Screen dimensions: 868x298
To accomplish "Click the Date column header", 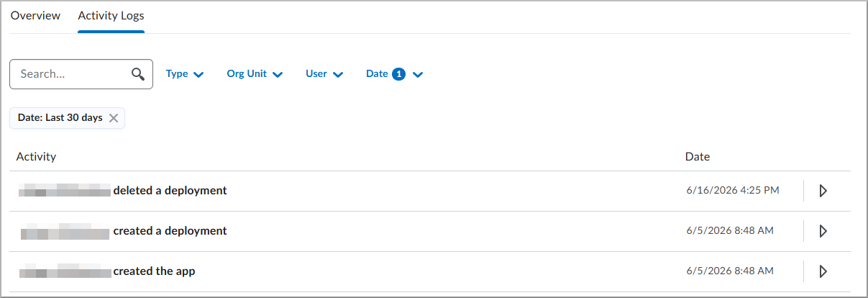I will click(698, 156).
